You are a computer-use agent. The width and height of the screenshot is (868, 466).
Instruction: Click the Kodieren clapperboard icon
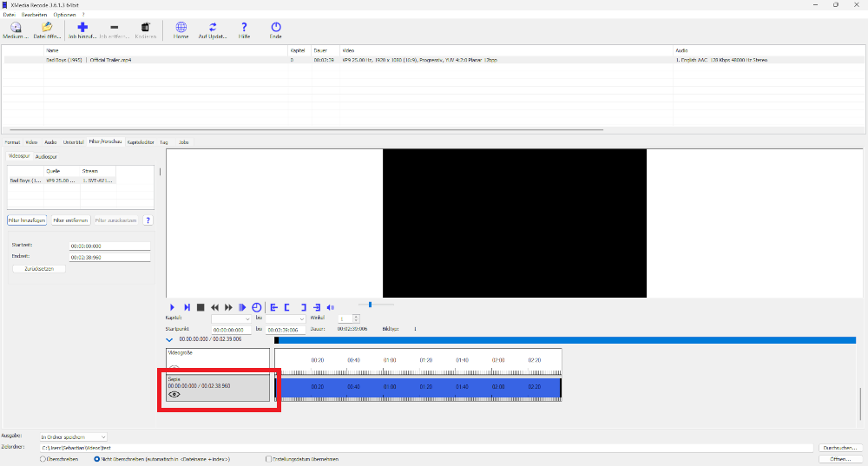click(x=145, y=27)
